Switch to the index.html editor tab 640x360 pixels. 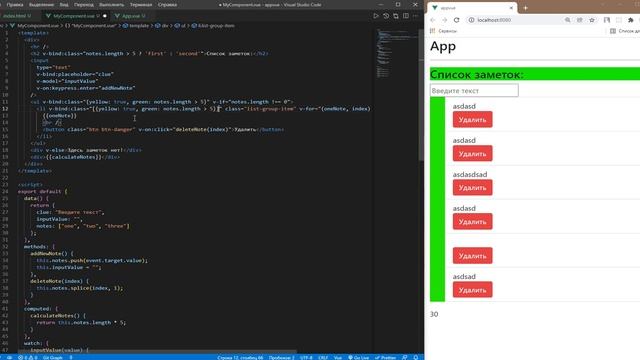coord(18,16)
